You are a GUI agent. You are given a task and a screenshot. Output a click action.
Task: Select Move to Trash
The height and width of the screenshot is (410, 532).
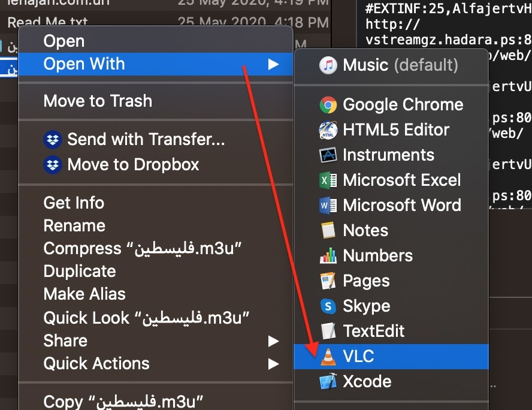click(98, 101)
